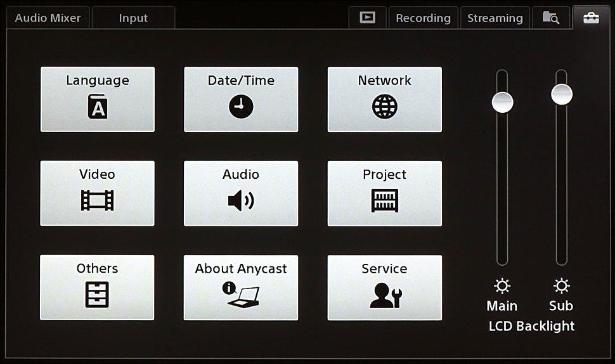Screen dimensions: 615x364
Task: Click the Sub LCD Backlight slider knob
Action: click(x=562, y=94)
